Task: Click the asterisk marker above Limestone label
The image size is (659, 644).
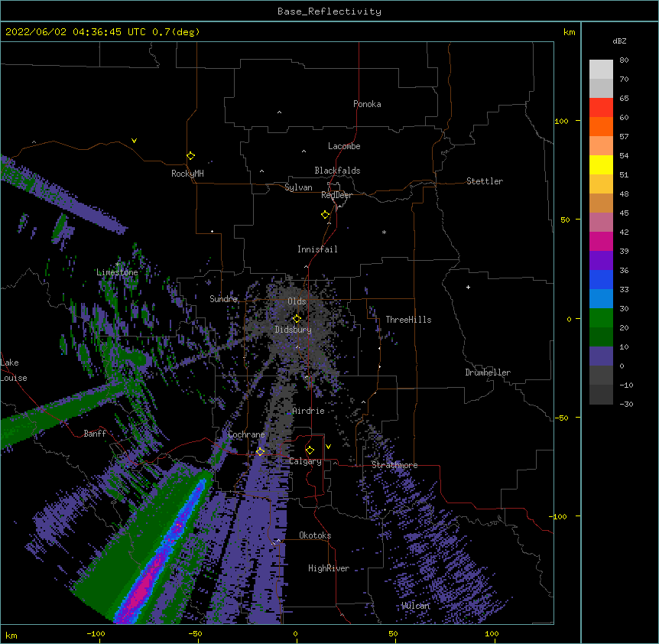Action: (x=117, y=265)
